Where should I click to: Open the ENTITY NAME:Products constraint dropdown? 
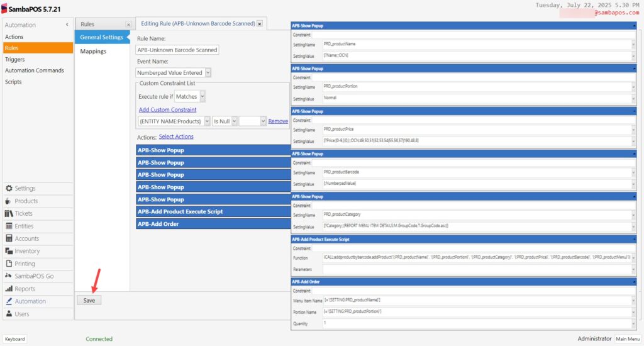(207, 121)
